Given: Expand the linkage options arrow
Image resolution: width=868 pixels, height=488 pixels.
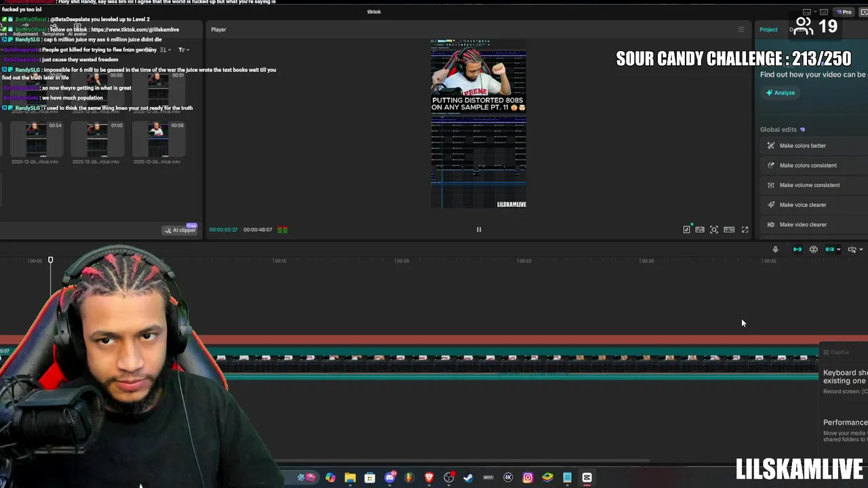Looking at the screenshot, I should (x=838, y=249).
